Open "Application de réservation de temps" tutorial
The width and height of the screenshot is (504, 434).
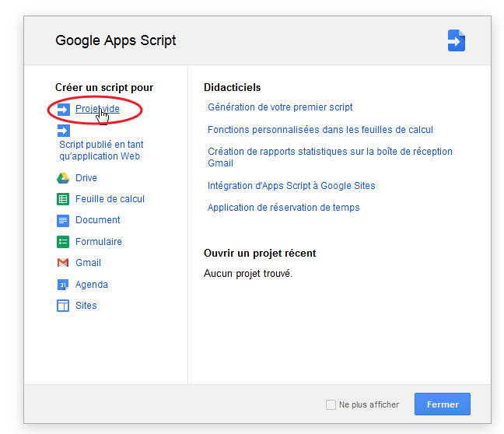click(283, 208)
